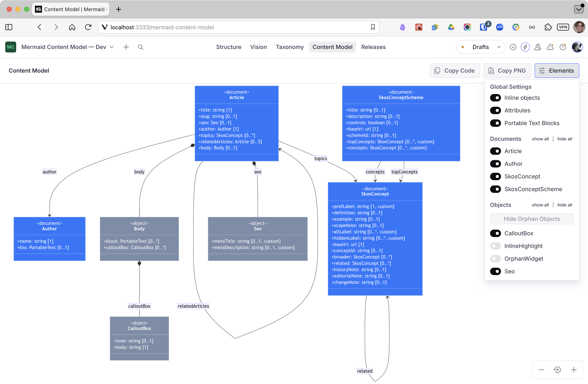Toggle the SkosConceptScheme document switch
The width and height of the screenshot is (588, 384).
click(x=495, y=189)
